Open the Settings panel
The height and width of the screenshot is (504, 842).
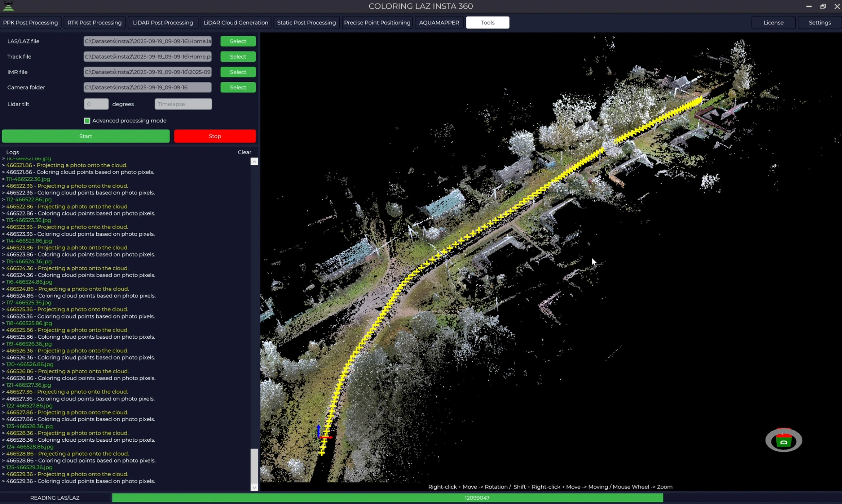point(819,22)
